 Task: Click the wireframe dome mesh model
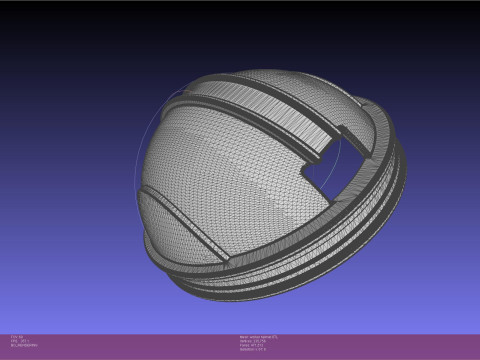(x=272, y=186)
